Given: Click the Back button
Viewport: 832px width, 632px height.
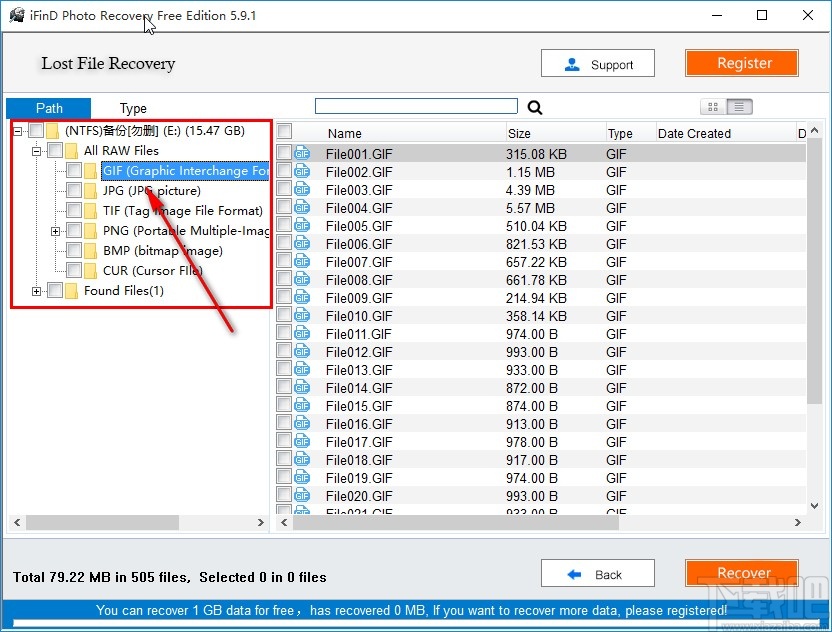Looking at the screenshot, I should pyautogui.click(x=598, y=574).
